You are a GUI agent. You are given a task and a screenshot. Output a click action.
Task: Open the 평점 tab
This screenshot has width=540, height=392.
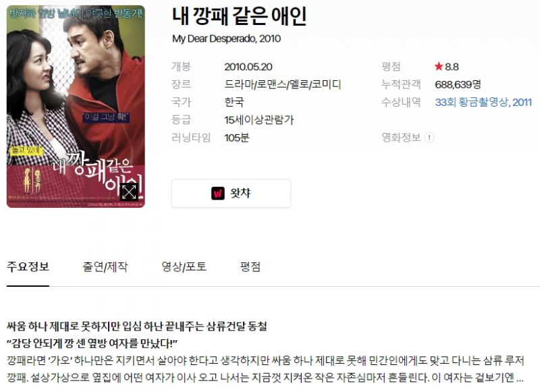[250, 267]
